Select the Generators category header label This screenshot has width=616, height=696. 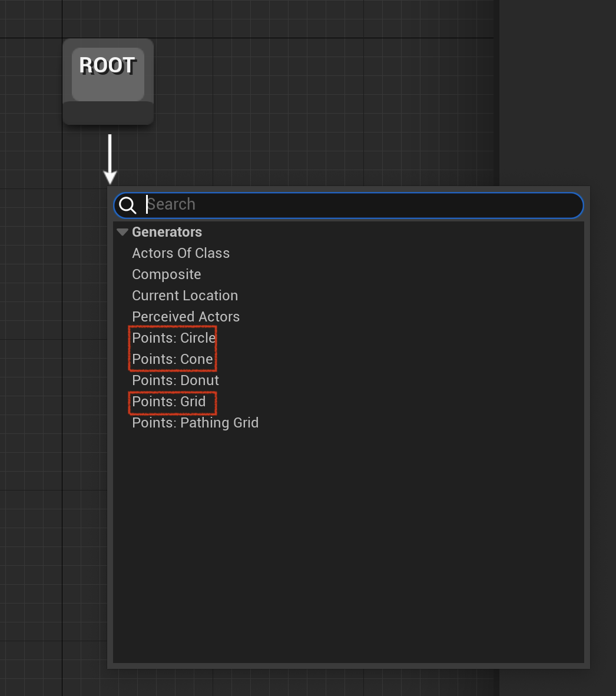pos(167,231)
